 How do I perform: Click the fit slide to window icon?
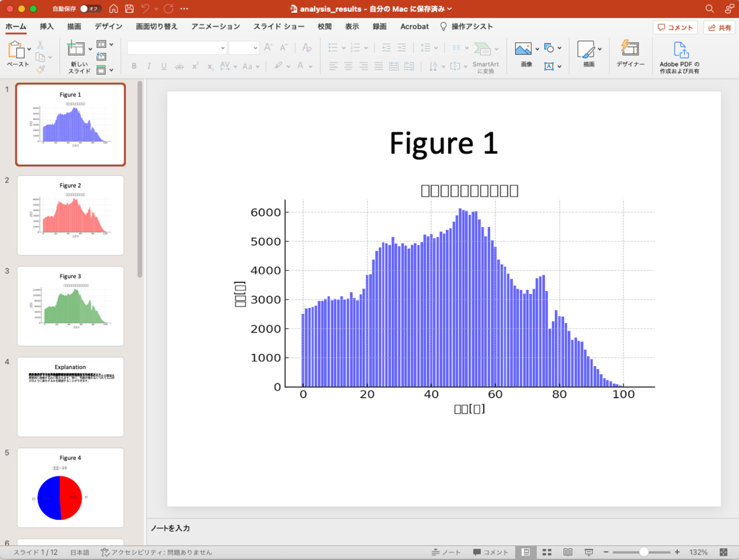tap(725, 552)
